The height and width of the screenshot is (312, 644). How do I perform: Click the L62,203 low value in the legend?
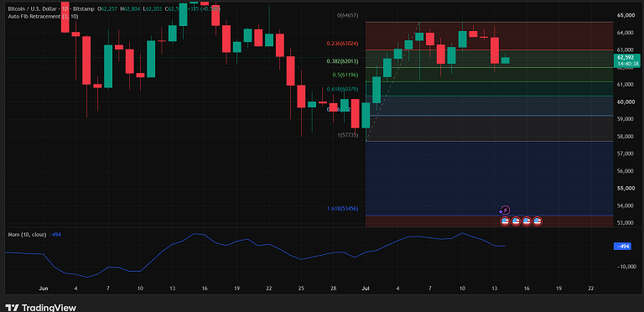click(x=152, y=8)
